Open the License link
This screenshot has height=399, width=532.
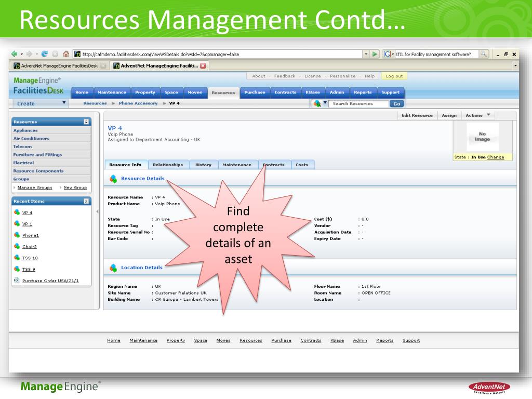pyautogui.click(x=312, y=76)
